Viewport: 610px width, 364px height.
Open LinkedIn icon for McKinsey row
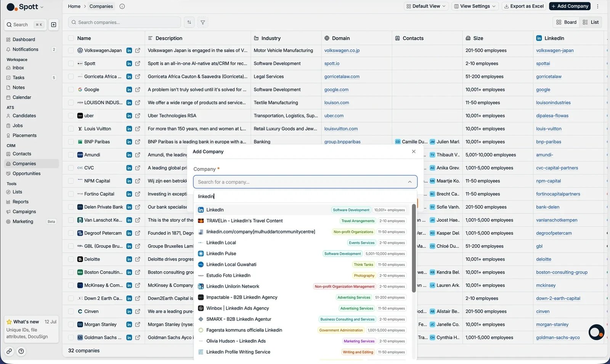pyautogui.click(x=129, y=286)
